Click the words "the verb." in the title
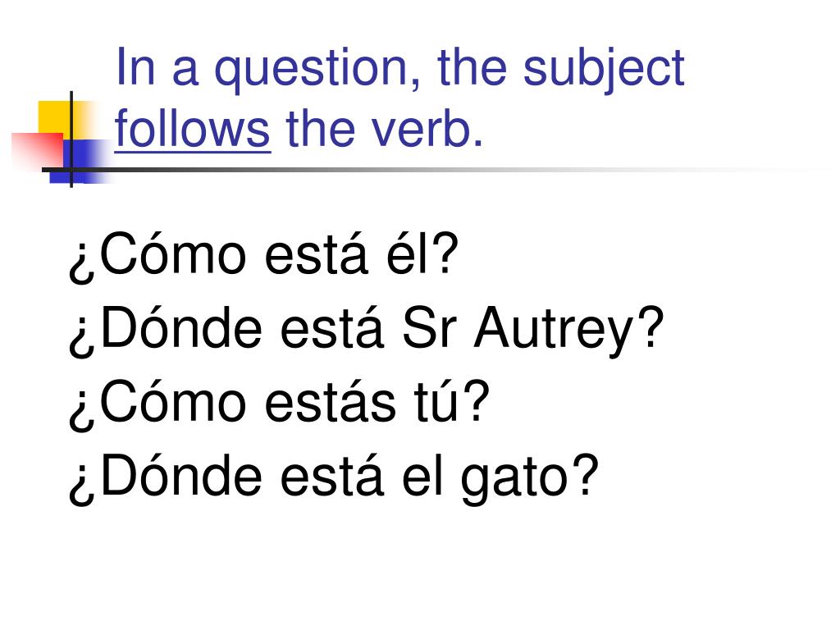Image resolution: width=840 pixels, height=630 pixels. 385,129
